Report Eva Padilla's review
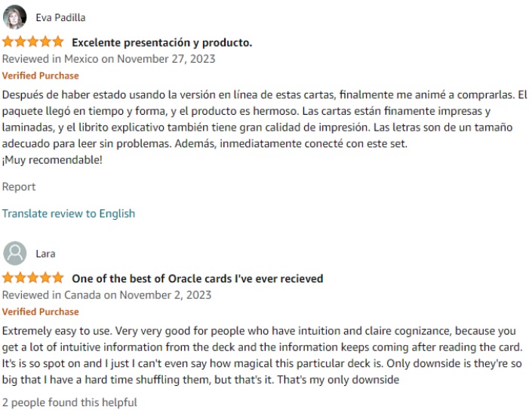532x410 pixels. pyautogui.click(x=19, y=187)
